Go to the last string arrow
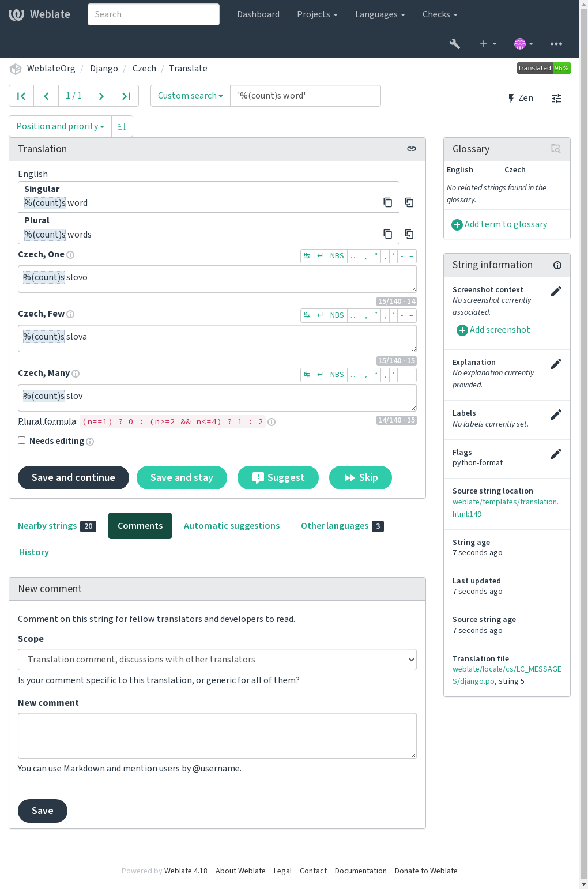The height and width of the screenshot is (889, 588). pos(126,96)
